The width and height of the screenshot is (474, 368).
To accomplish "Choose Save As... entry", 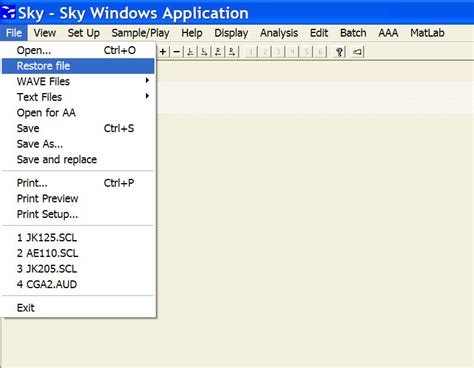I will click(78, 144).
